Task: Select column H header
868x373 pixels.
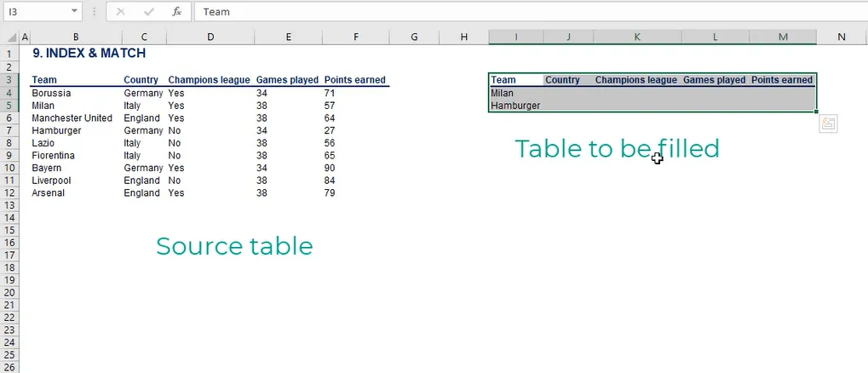Action: pos(464,37)
